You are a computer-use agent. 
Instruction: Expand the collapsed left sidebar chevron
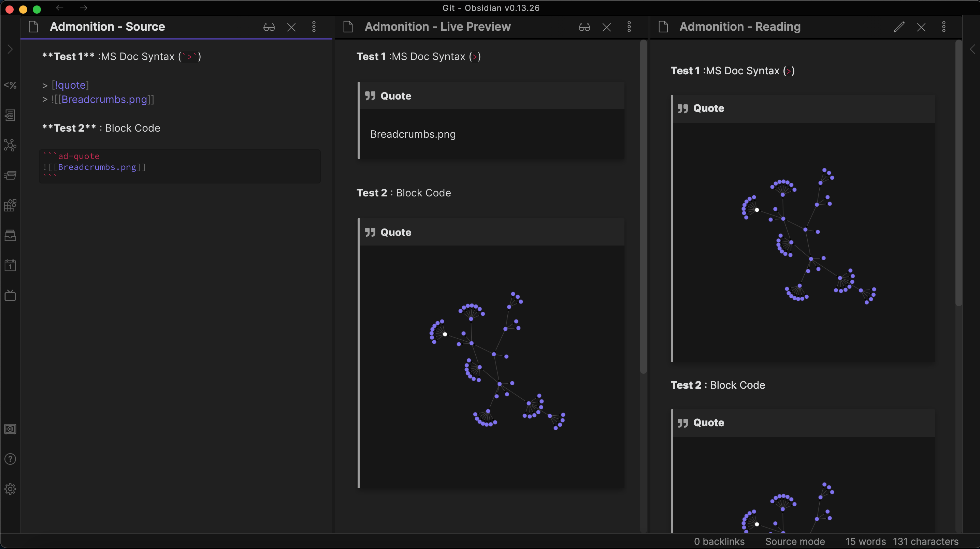coord(10,49)
